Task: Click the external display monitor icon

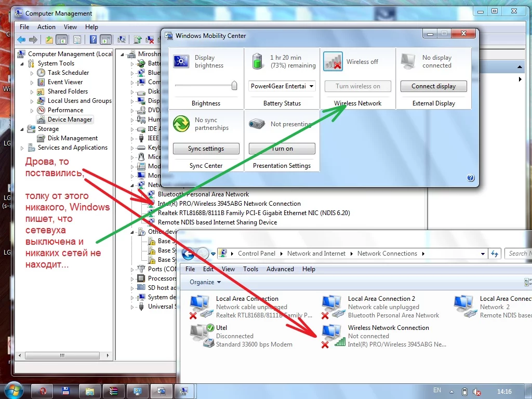Action: [408, 61]
